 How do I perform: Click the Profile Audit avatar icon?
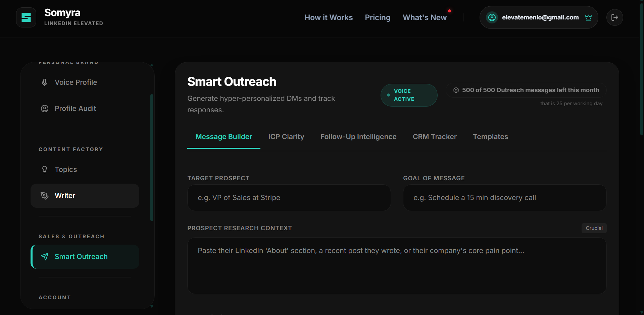[x=45, y=108]
